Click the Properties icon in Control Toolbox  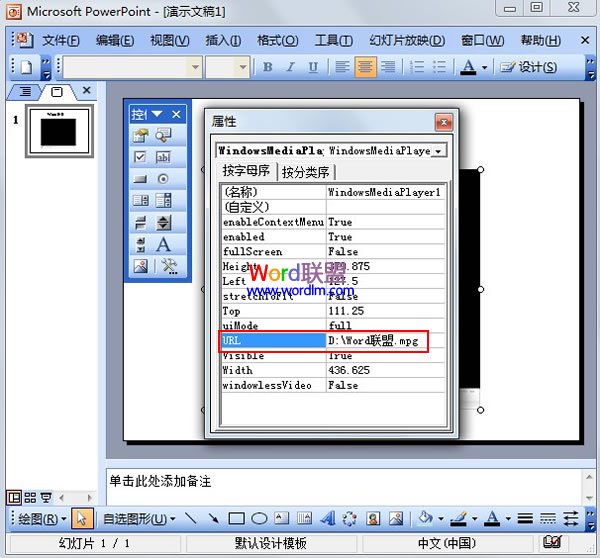[140, 135]
